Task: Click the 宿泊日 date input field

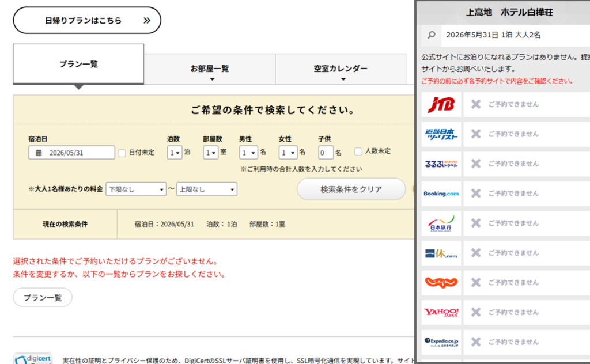Action: pos(72,153)
